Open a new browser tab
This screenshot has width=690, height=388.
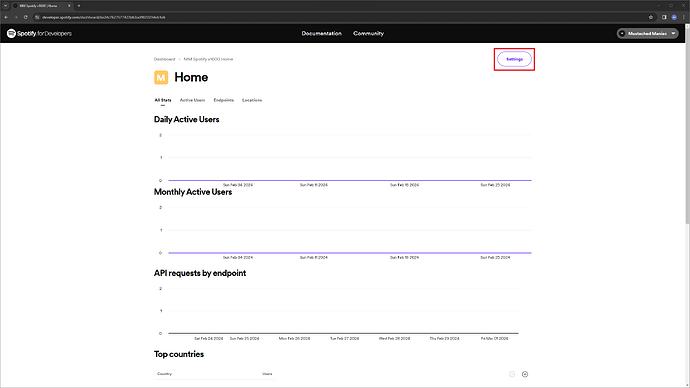pos(79,6)
